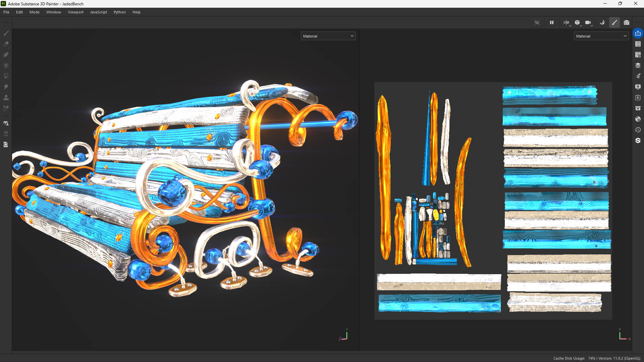
Task: Select the Polygon Fill tool
Action: pyautogui.click(x=6, y=65)
